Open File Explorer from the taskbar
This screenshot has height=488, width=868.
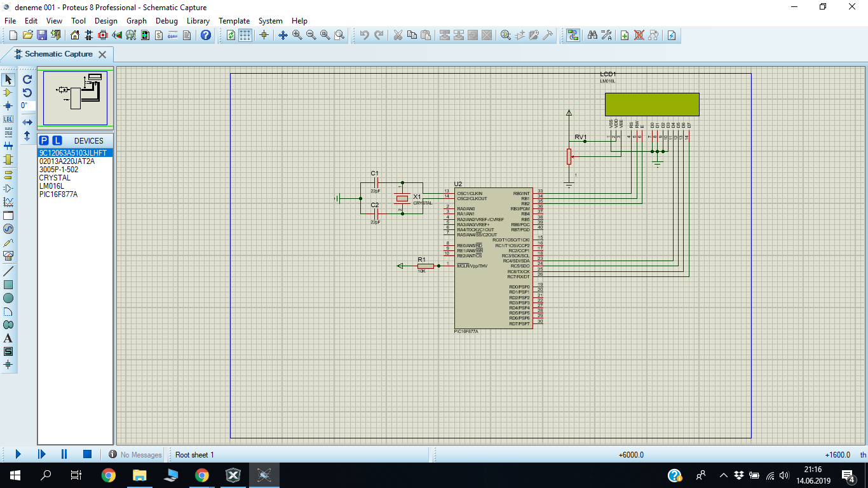(139, 475)
